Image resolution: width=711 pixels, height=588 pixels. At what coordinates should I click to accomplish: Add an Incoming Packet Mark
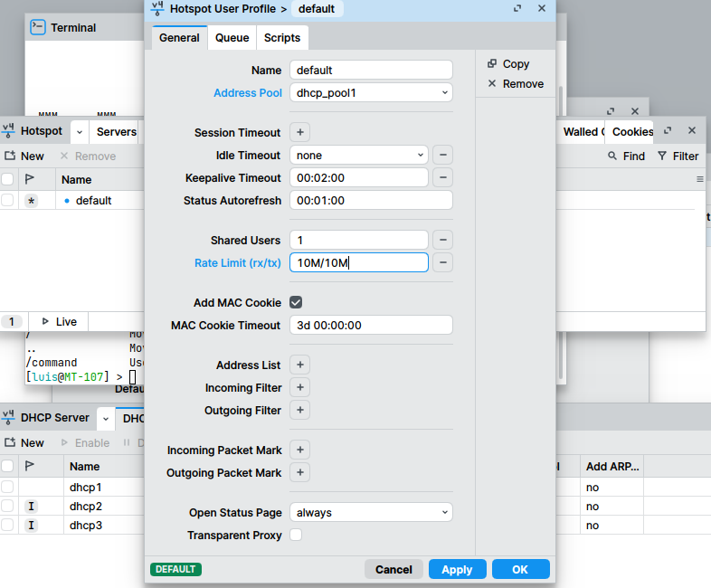click(301, 450)
